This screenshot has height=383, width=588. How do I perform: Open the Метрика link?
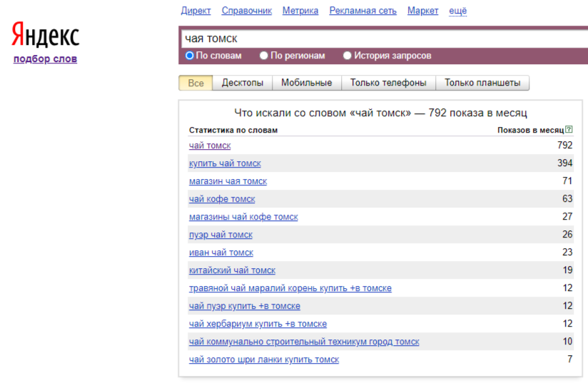300,11
